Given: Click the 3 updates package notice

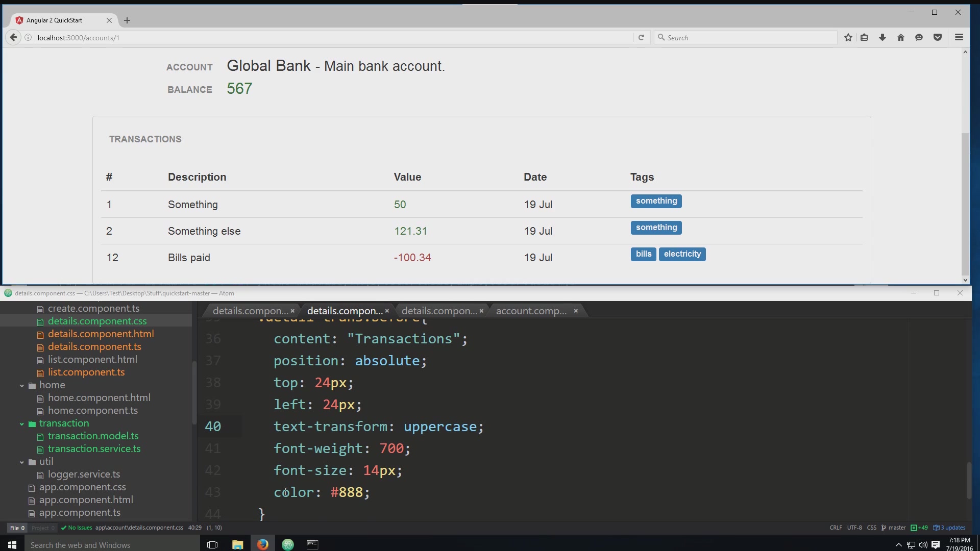Looking at the screenshot, I should [949, 528].
